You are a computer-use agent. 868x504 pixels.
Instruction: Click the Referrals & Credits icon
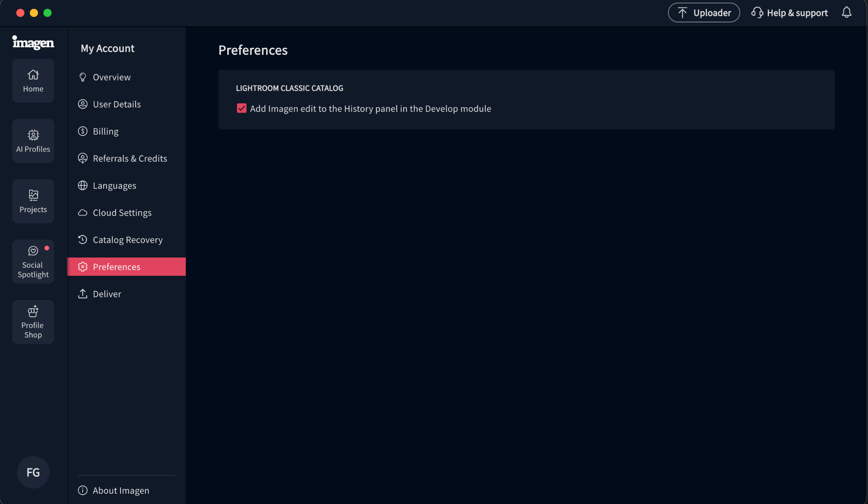(83, 158)
